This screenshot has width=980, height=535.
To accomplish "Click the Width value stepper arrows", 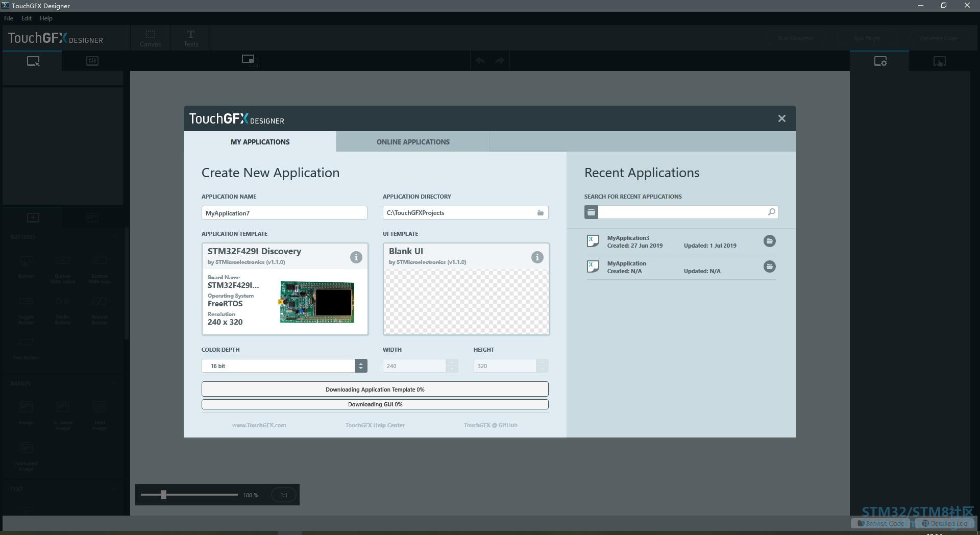I will [452, 366].
